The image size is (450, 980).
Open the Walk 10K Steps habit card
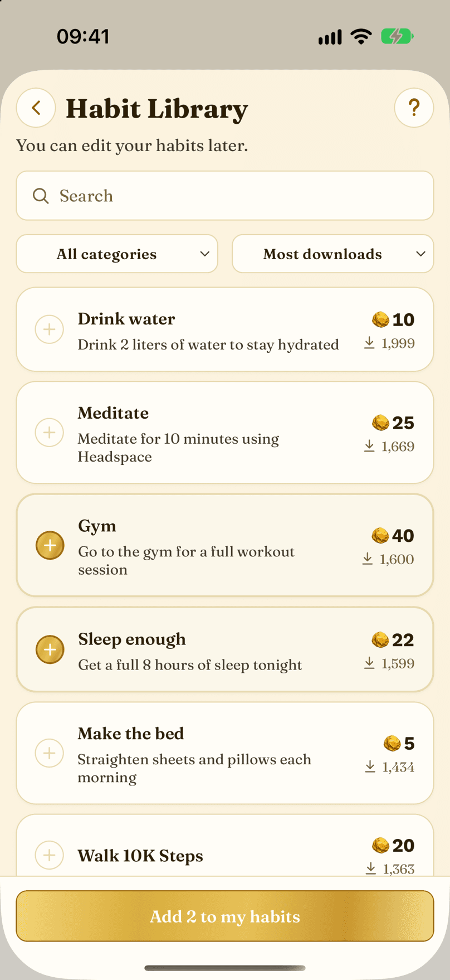tap(225, 845)
